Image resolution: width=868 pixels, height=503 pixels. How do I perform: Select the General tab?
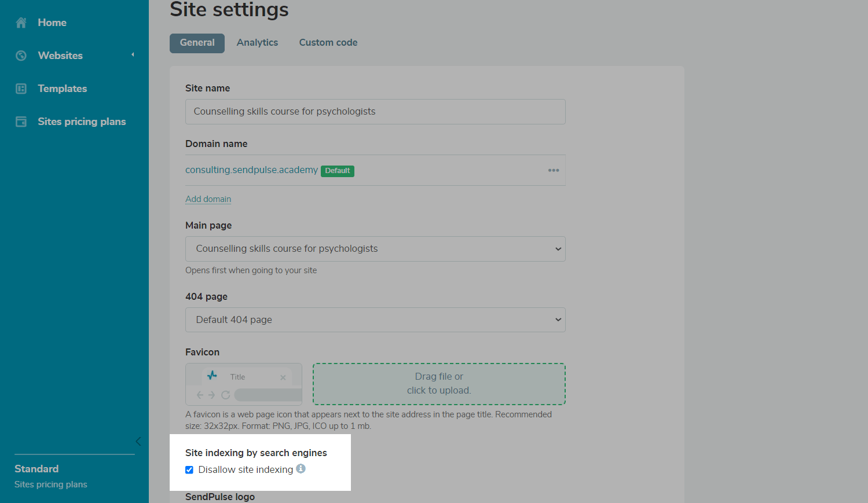pyautogui.click(x=197, y=43)
